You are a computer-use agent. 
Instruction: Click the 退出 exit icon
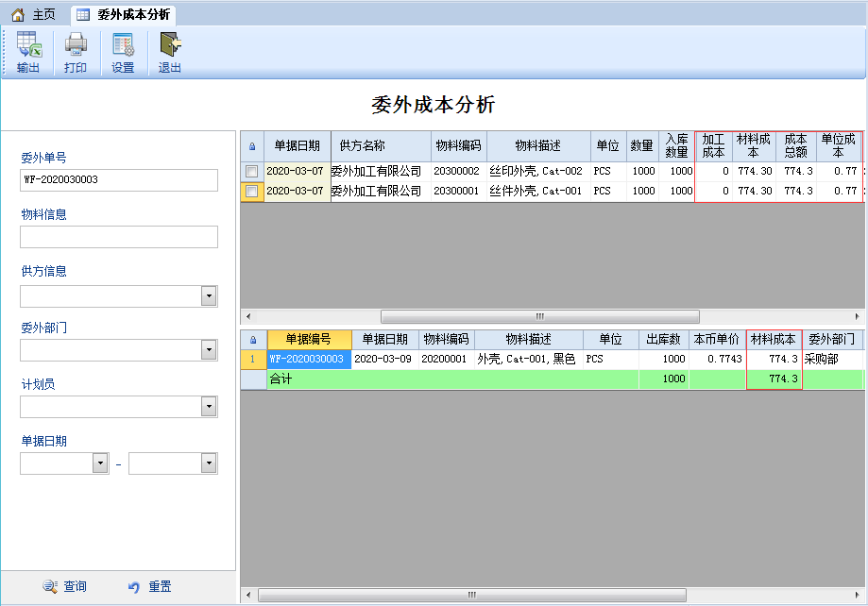[x=171, y=45]
